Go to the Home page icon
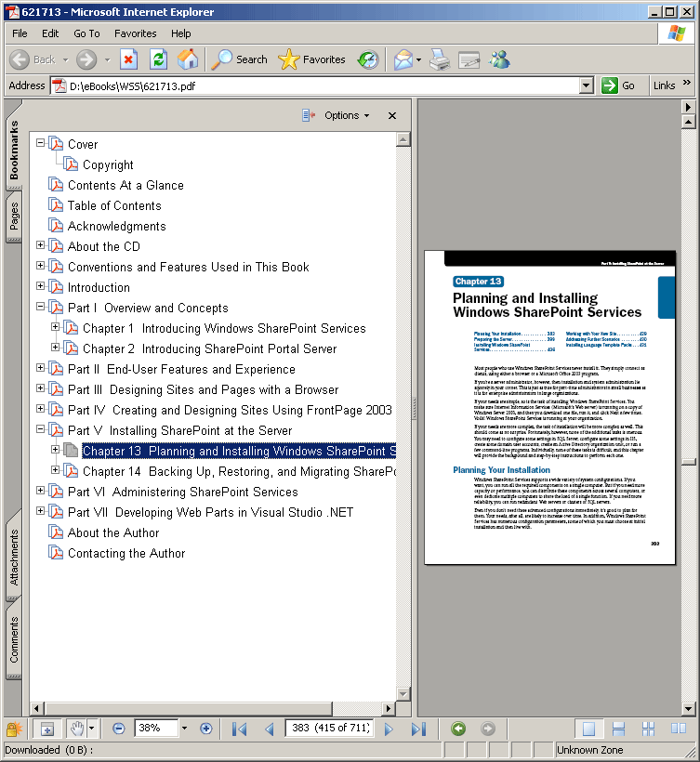 tap(188, 59)
